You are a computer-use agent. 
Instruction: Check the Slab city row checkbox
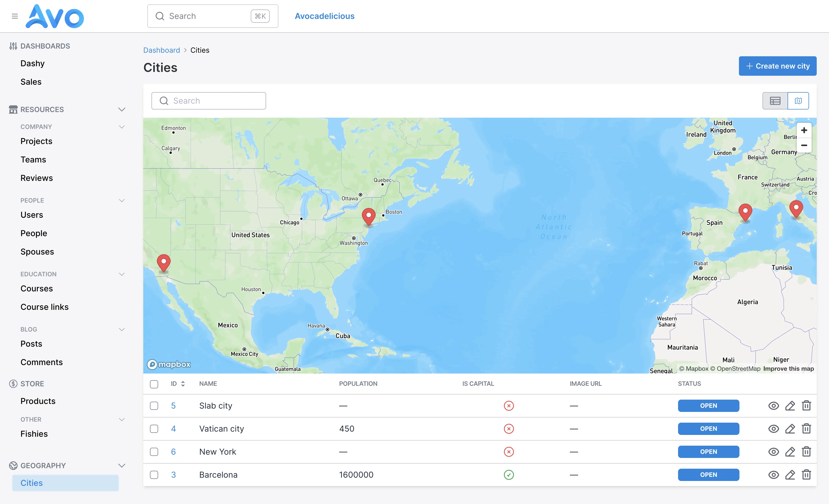[154, 406]
